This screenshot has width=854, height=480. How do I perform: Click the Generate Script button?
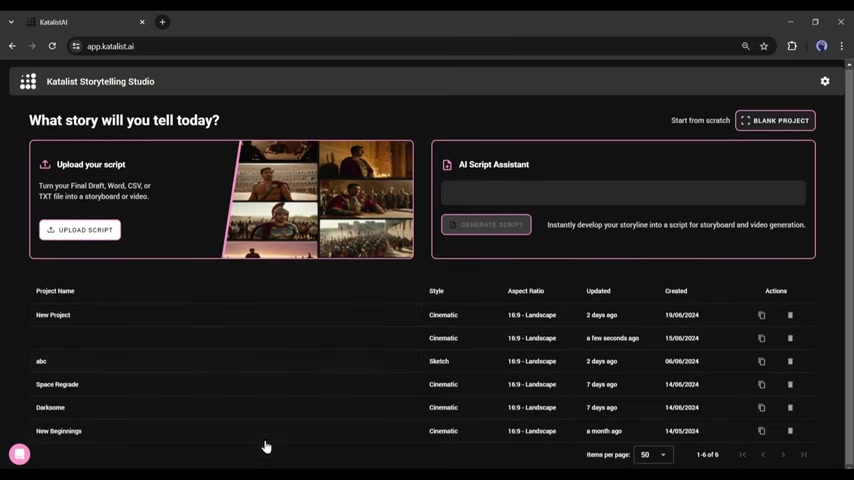coord(486,224)
